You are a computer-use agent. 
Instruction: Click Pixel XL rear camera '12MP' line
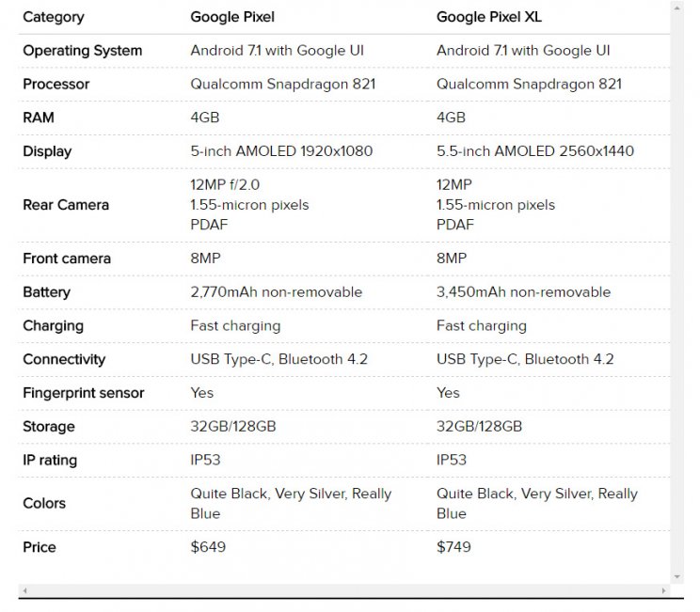pos(454,184)
